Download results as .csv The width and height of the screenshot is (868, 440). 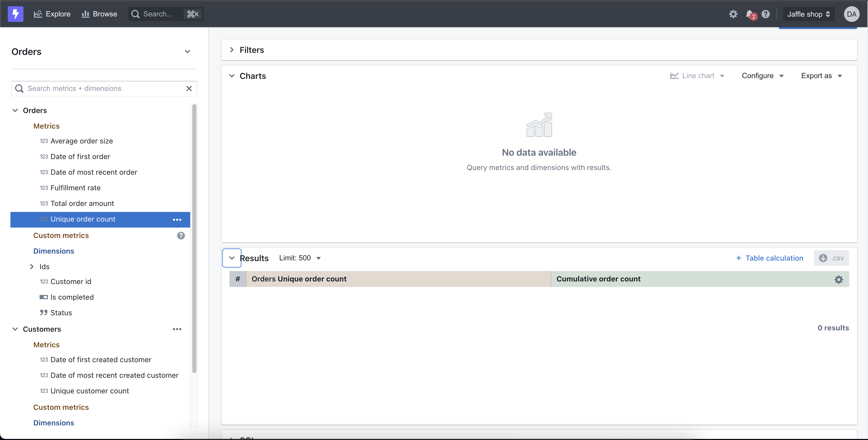pos(831,258)
